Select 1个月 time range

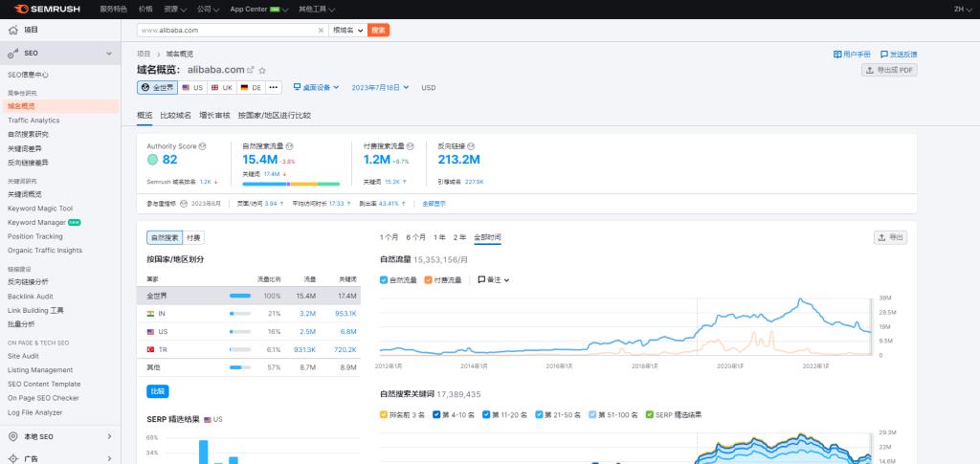click(x=389, y=237)
